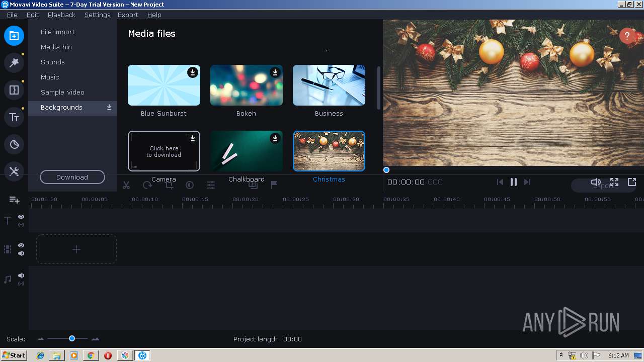Click the system clock showing 6:12 AM

point(618,355)
